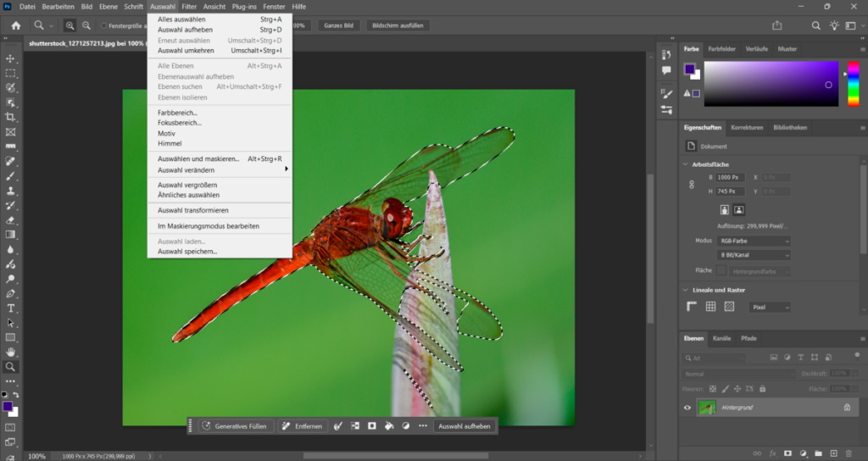Open the 8 Bit/Kanal dropdown
The width and height of the screenshot is (868, 461).
pos(754,255)
